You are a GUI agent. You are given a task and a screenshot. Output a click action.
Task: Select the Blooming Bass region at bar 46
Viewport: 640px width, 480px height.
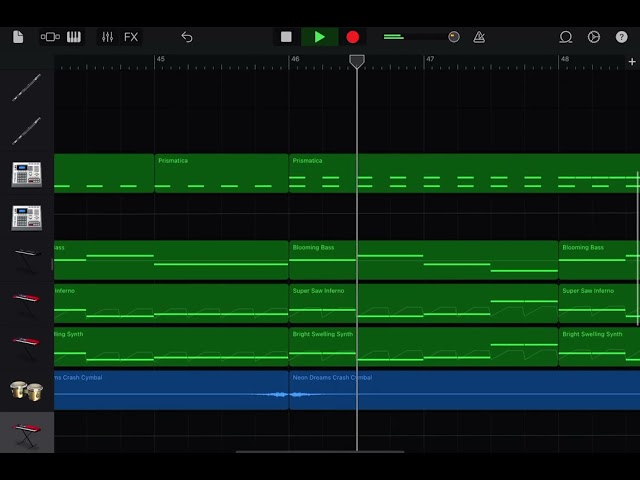point(423,260)
